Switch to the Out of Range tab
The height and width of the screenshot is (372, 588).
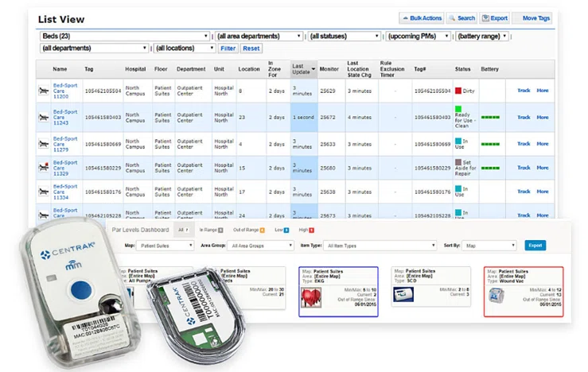(248, 230)
